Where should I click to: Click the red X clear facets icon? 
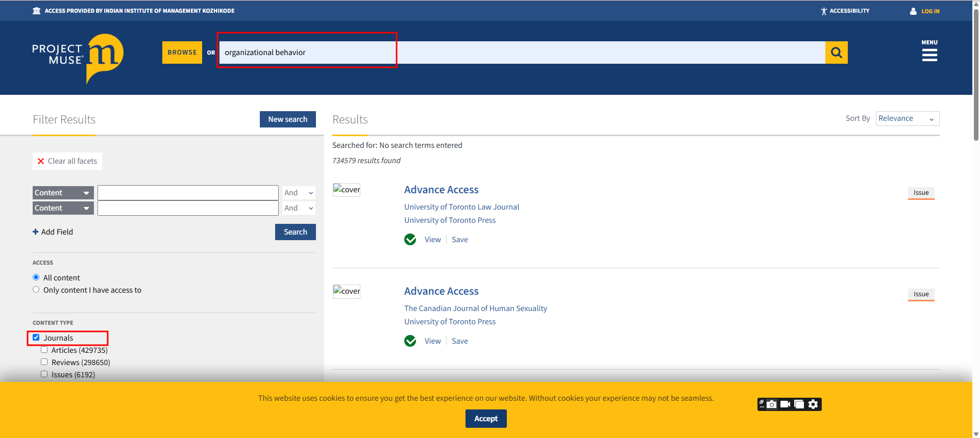coord(41,161)
